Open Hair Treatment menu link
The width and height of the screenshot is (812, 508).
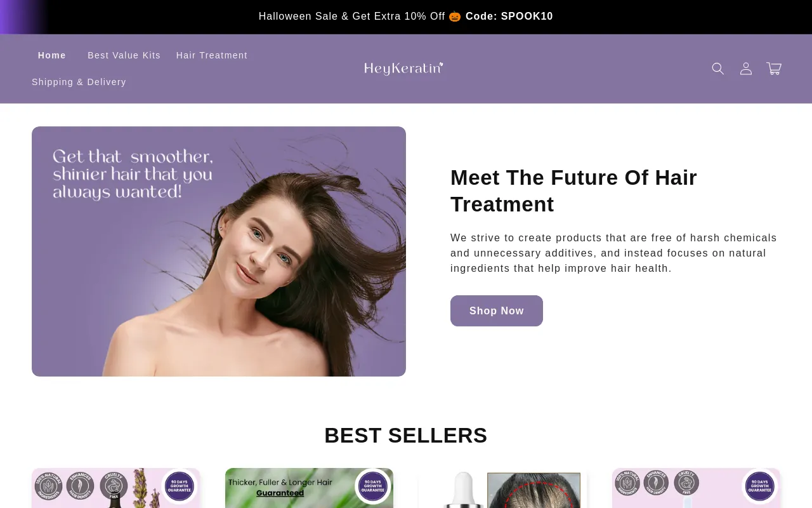pos(212,55)
